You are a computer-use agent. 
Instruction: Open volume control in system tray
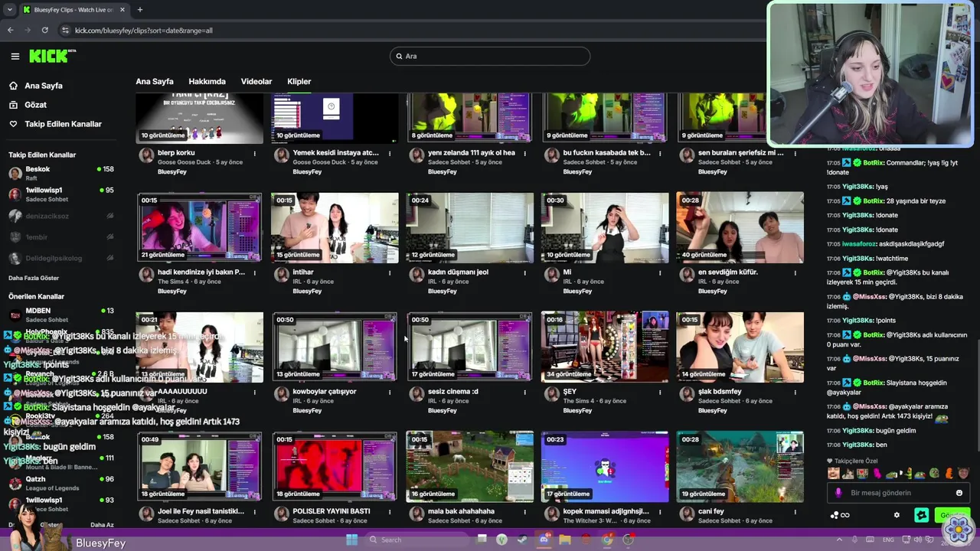coord(918,540)
